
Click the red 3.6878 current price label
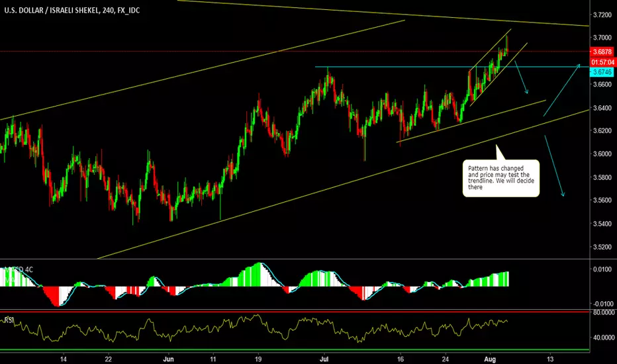[x=602, y=52]
